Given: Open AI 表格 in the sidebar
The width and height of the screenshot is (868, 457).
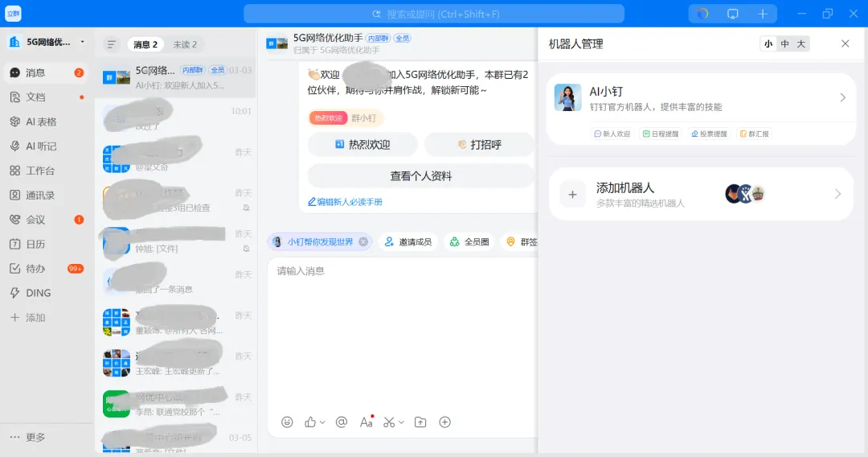Looking at the screenshot, I should tap(45, 121).
